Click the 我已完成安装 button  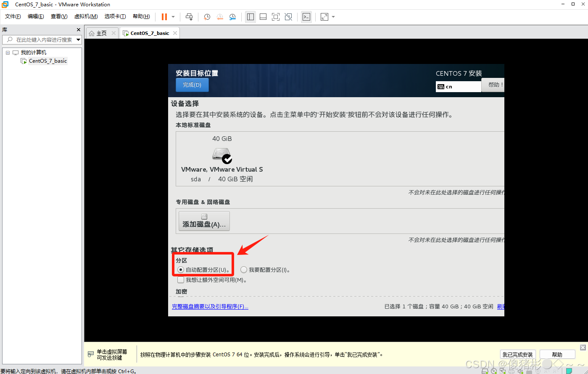tap(518, 355)
